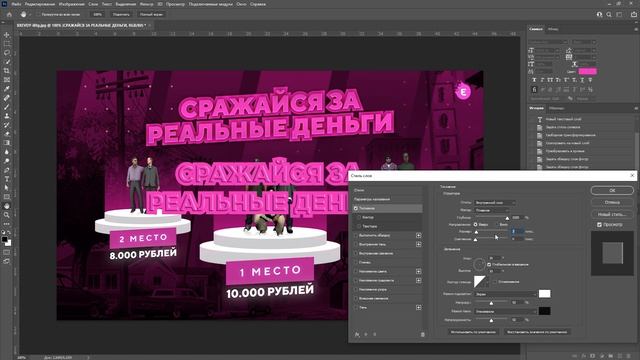Select the Rectangular Marquee tool
This screenshot has width=640, height=360.
[7, 44]
